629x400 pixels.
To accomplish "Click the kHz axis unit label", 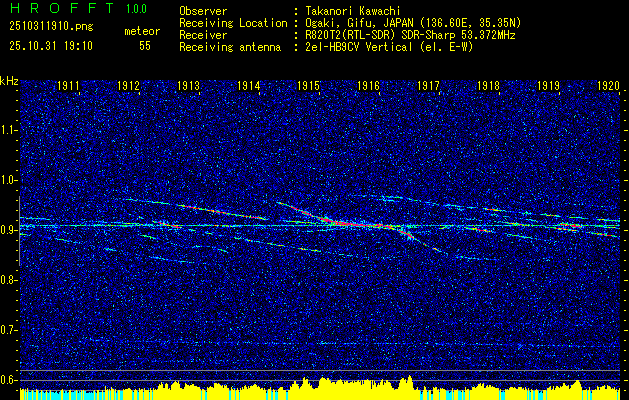I will [x=10, y=81].
